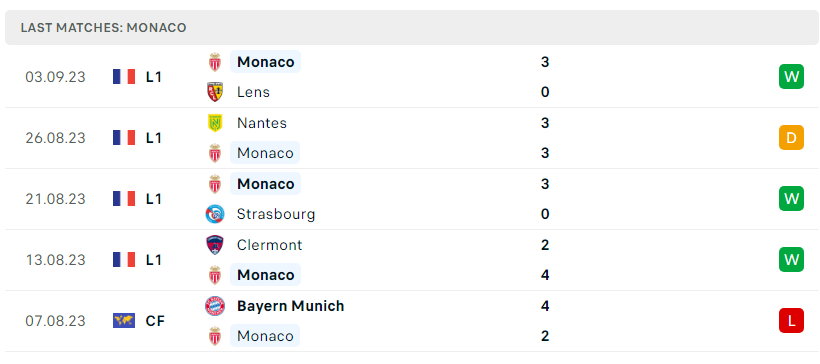Select the Nantes team name
The image size is (820, 364).
coord(262,123)
